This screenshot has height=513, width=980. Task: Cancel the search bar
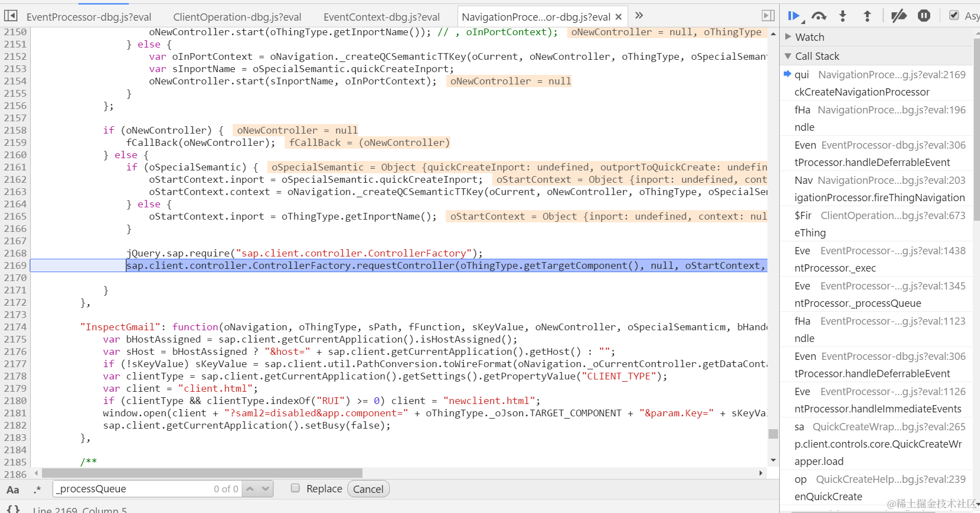point(368,489)
